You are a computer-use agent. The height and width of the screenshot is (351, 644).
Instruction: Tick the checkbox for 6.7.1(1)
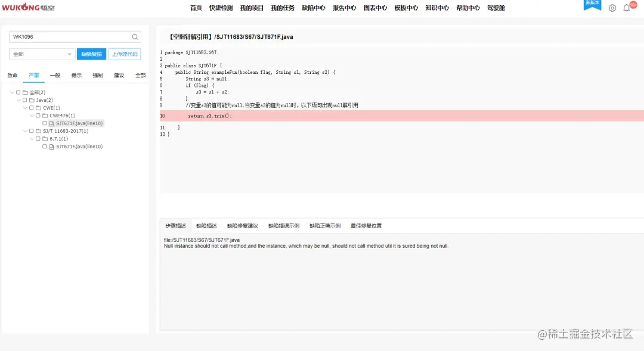(x=38, y=139)
